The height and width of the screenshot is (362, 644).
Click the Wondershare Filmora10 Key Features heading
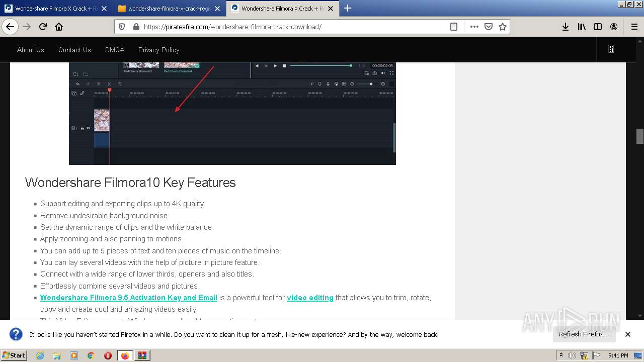130,183
